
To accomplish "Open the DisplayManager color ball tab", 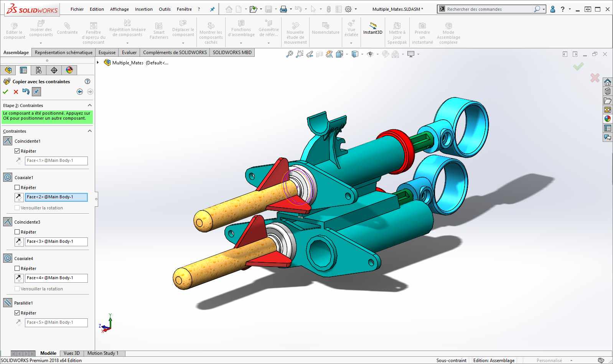I will (69, 70).
